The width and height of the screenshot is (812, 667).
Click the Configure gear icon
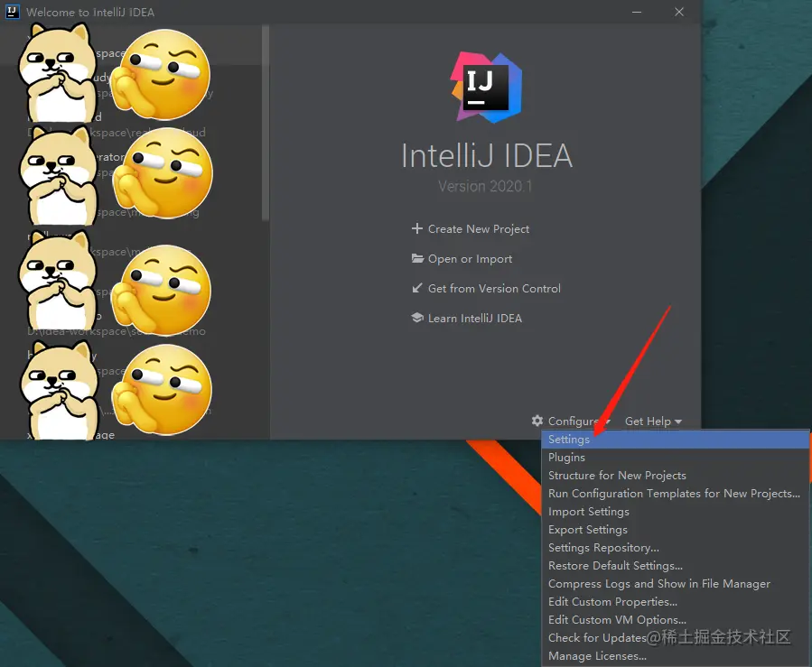537,421
